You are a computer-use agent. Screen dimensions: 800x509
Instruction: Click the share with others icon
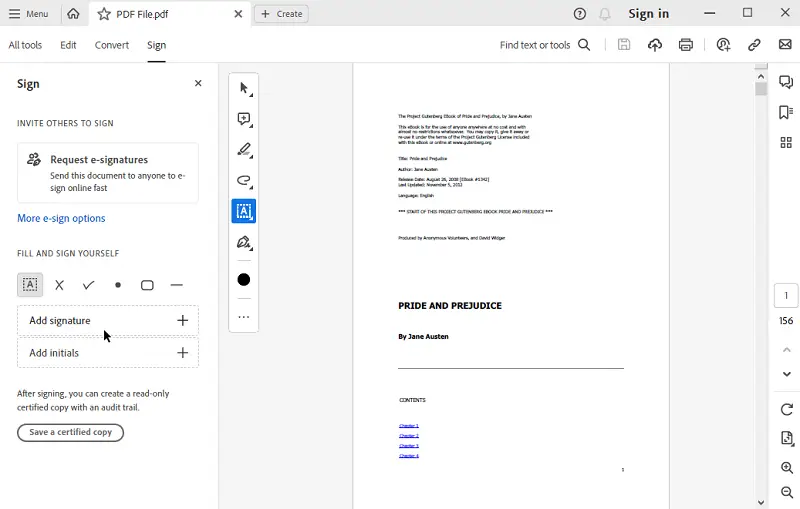coord(723,45)
